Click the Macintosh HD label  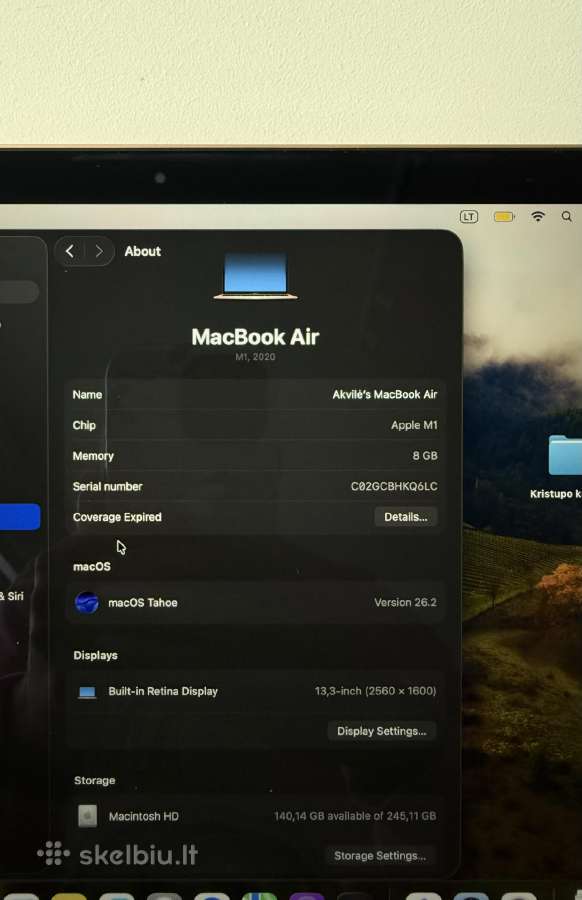[x=143, y=816]
